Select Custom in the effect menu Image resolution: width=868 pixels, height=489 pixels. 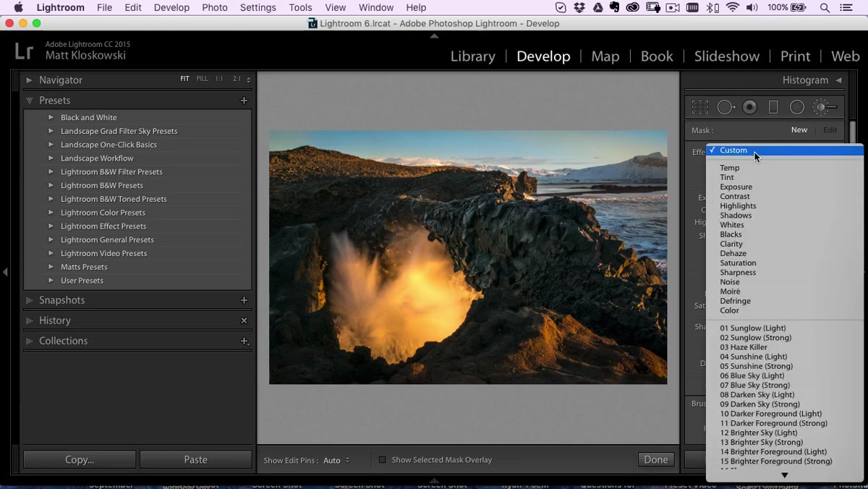coord(785,150)
